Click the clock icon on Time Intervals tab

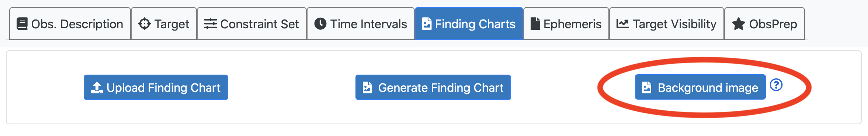(320, 24)
